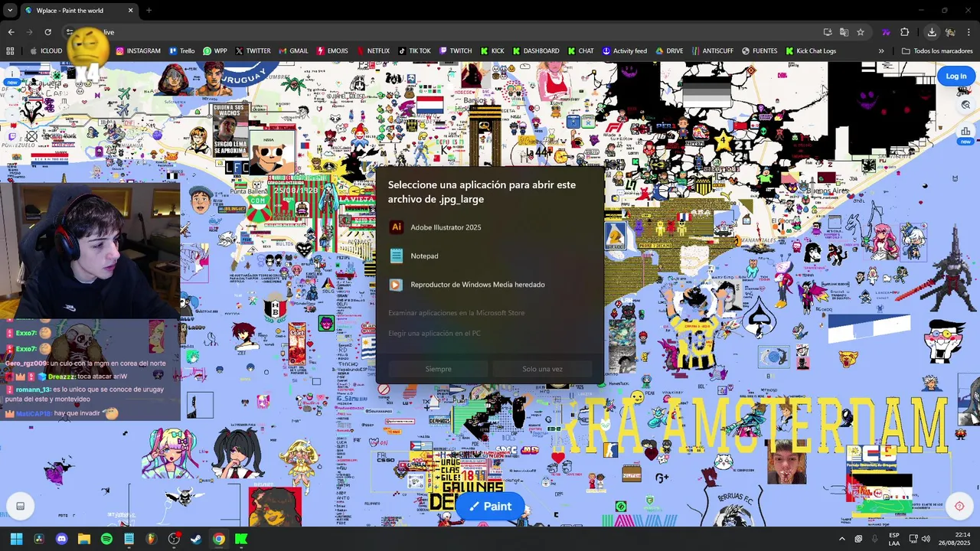Screen dimensions: 980x551
Task: Open the TIK TOK bookmark
Action: click(414, 51)
